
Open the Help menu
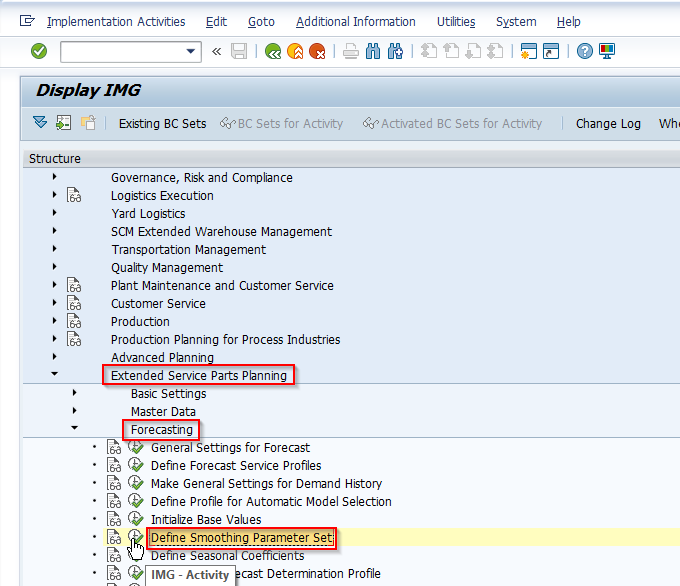[569, 22]
